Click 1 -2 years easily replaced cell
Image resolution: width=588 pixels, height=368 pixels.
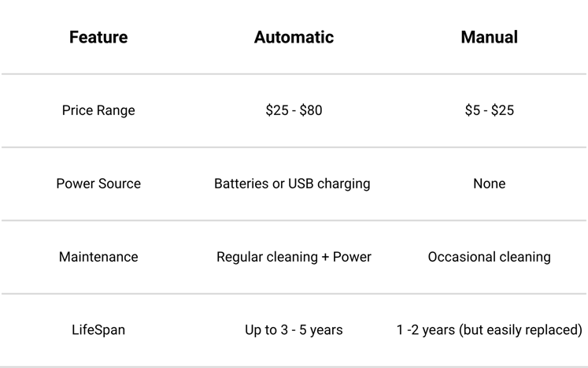point(489,330)
